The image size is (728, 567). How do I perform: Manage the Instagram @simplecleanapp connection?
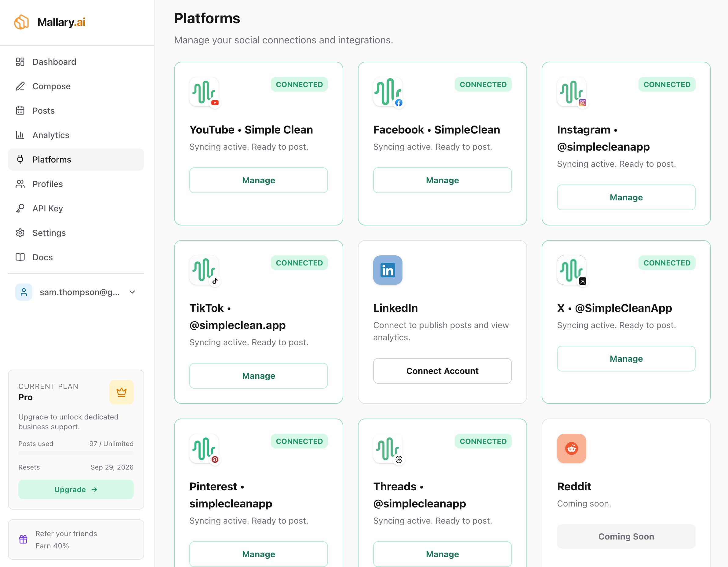coord(626,197)
